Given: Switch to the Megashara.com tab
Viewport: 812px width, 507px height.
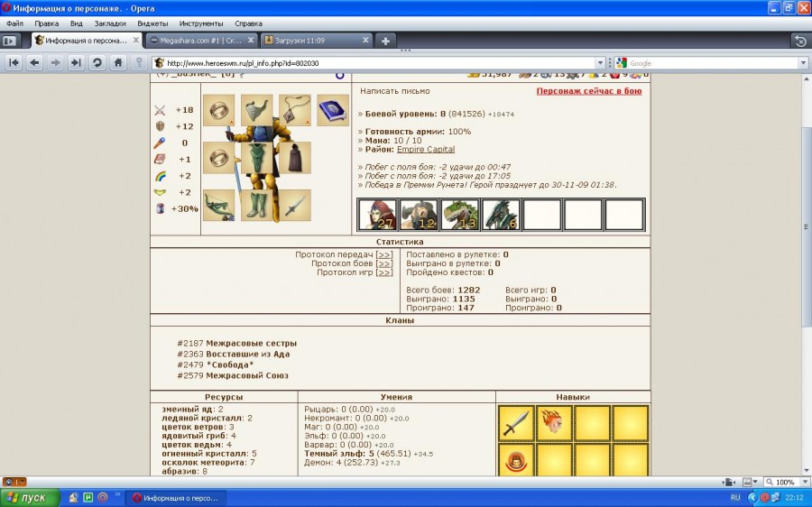Looking at the screenshot, I should (201, 41).
